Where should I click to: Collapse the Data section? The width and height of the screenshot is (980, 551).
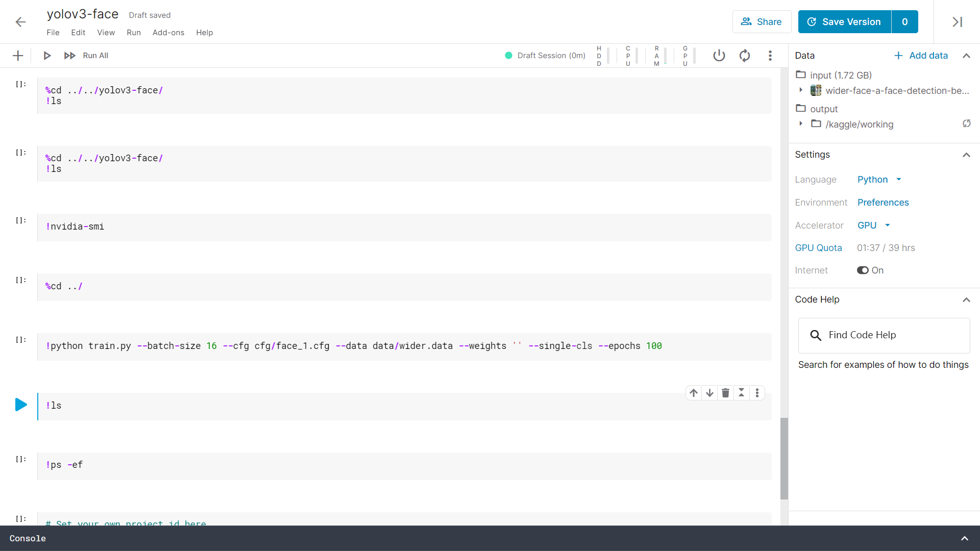coord(966,56)
